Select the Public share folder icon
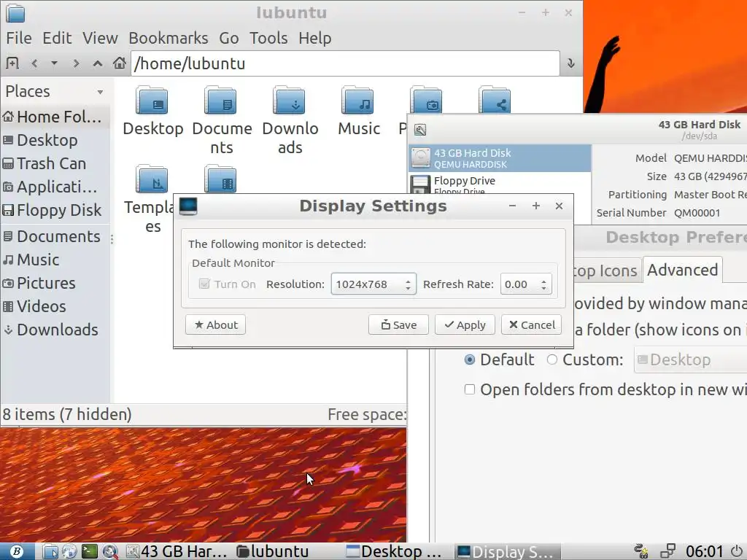Viewport: 747px width, 560px height. tap(495, 99)
